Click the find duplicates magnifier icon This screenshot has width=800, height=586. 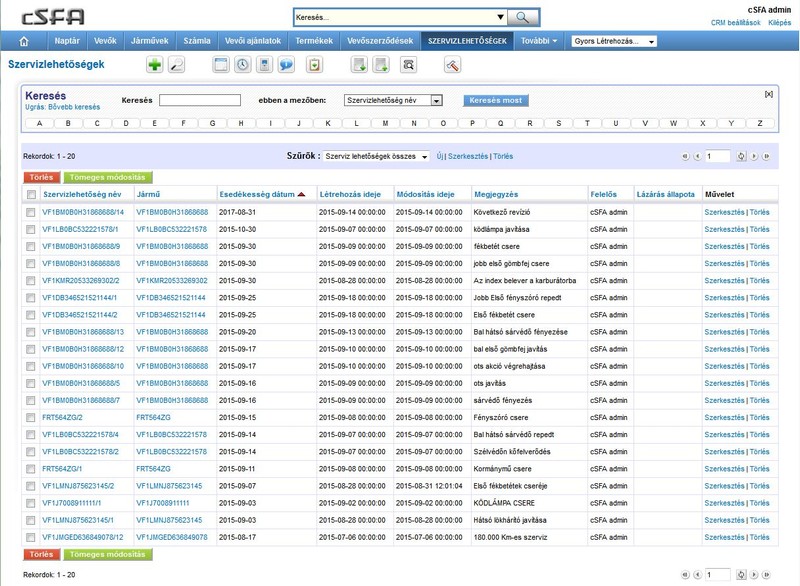click(408, 65)
